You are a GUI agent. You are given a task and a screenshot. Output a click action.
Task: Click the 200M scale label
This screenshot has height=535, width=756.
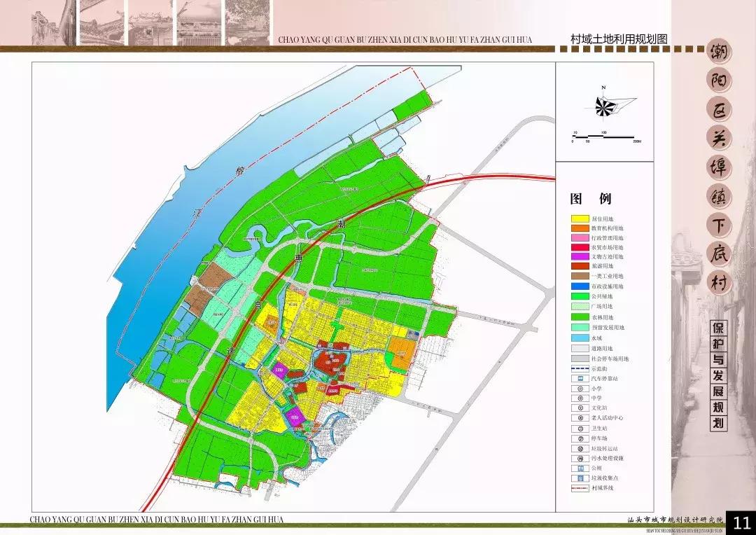(x=636, y=142)
